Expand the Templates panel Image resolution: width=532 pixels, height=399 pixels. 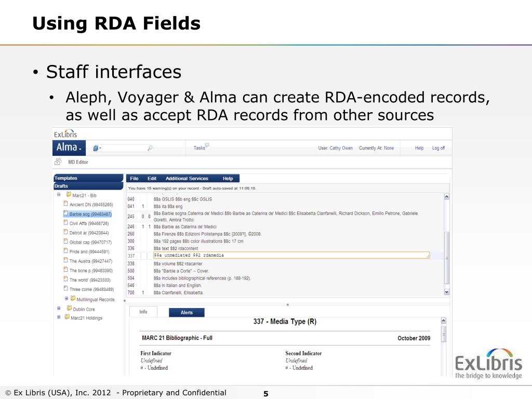pos(88,178)
